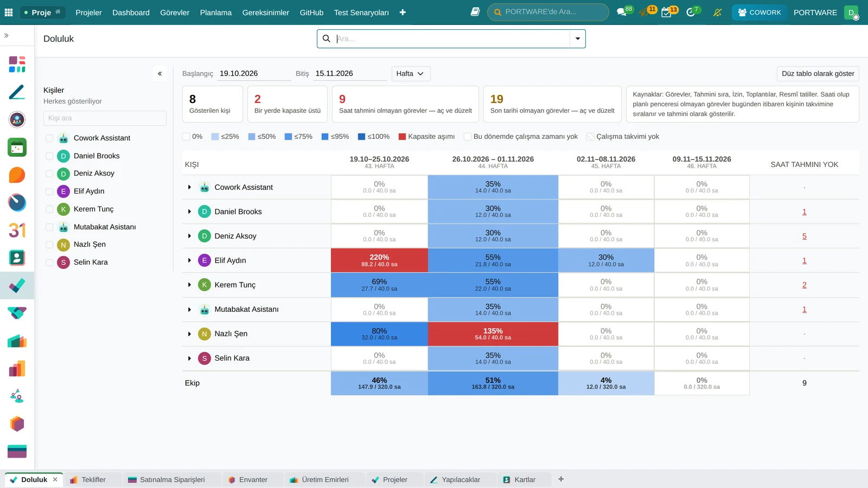Click the COWORK button

point(759,12)
